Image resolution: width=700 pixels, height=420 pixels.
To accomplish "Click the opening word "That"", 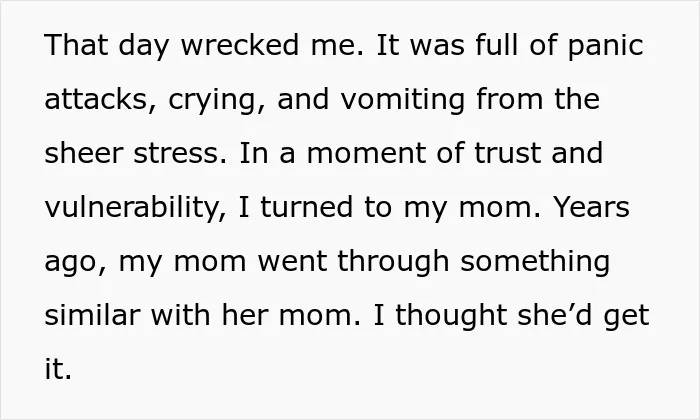I will point(76,45).
